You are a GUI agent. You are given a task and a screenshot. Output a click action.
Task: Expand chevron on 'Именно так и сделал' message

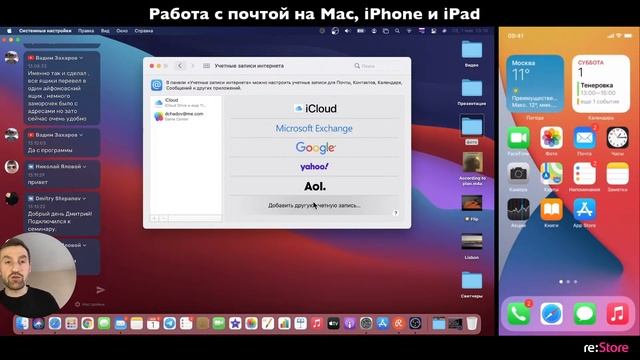tap(81, 58)
